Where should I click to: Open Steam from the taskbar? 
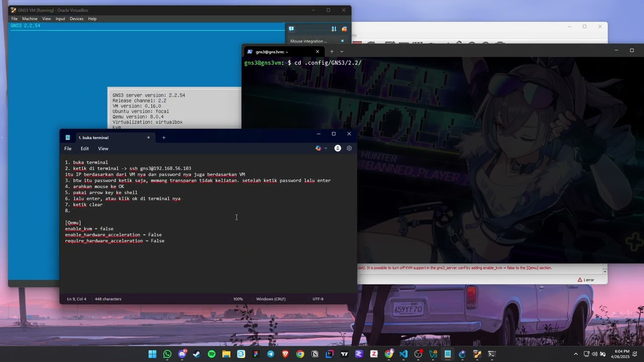[197, 354]
